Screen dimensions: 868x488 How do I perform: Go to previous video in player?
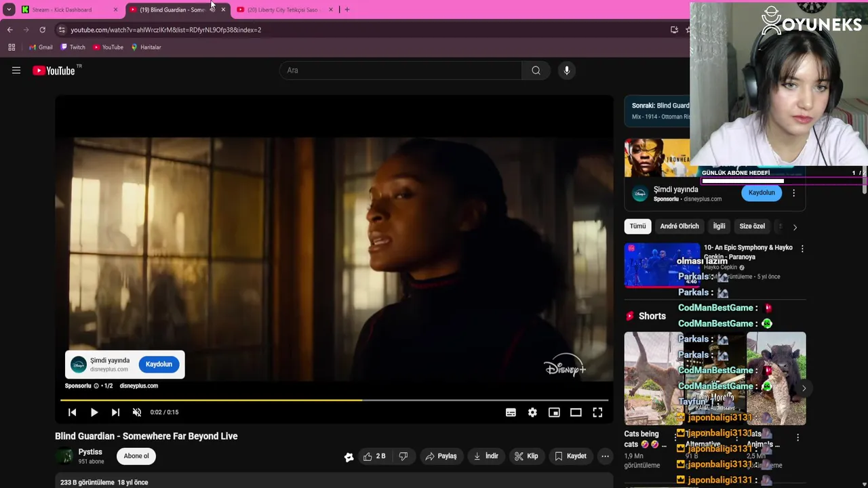(73, 412)
